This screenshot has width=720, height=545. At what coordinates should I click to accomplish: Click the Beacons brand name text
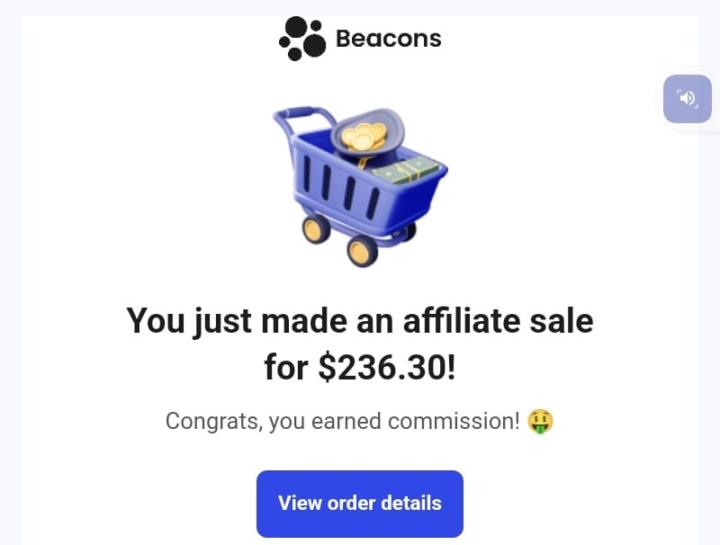click(388, 39)
